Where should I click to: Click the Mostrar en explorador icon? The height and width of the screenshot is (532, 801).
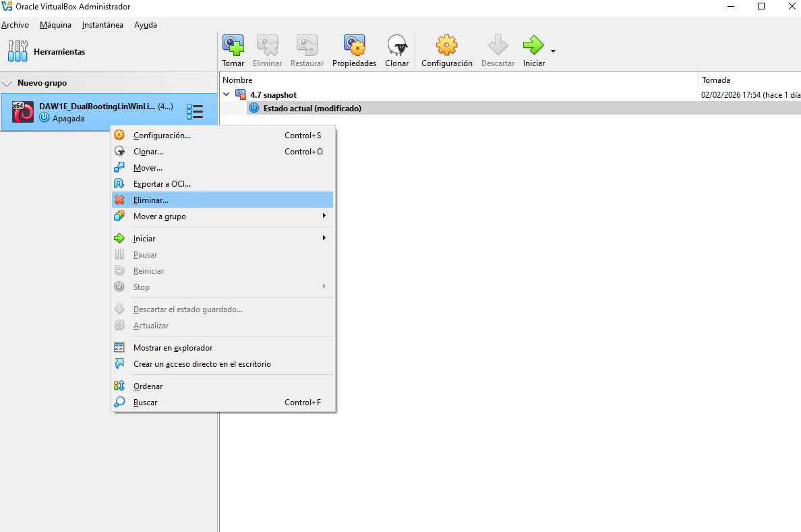[x=119, y=347]
